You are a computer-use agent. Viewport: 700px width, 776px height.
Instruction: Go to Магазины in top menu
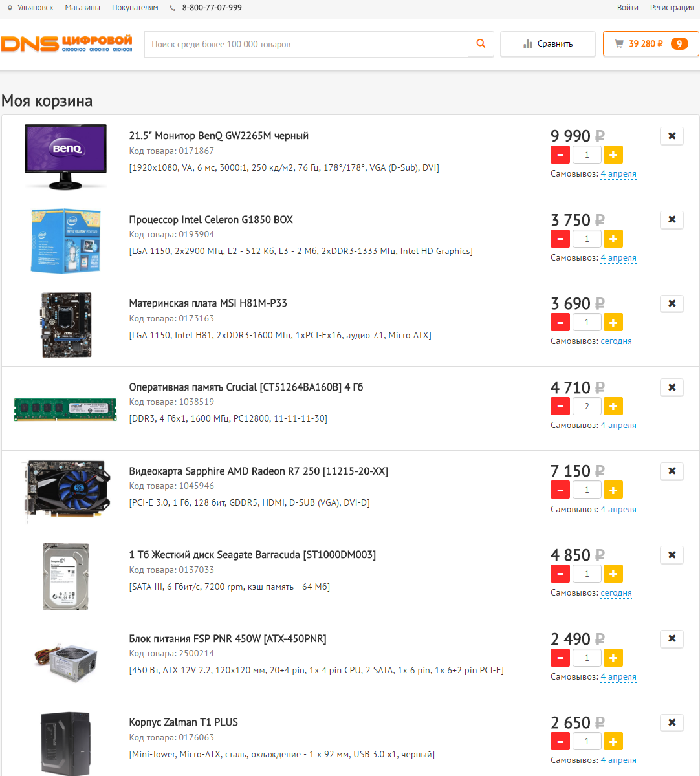(83, 8)
